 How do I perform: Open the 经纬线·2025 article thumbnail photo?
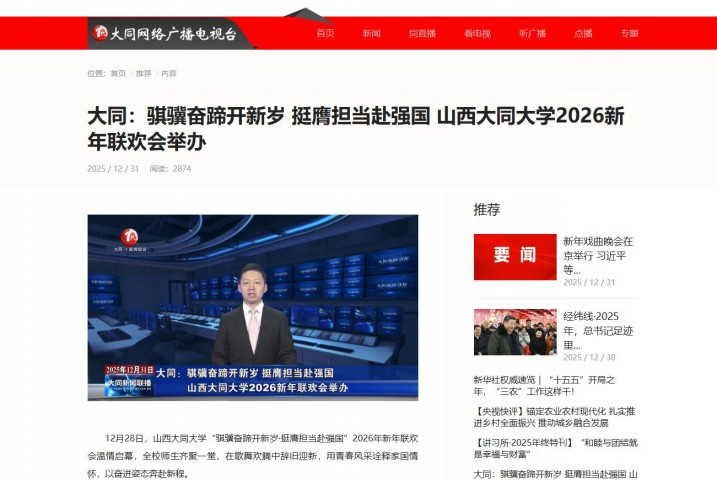coord(514,332)
